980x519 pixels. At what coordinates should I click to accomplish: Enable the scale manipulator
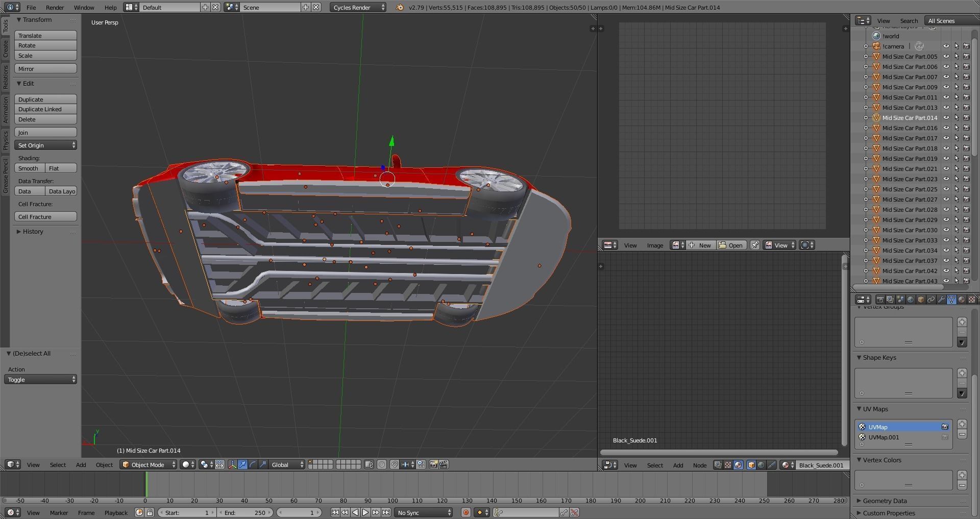tap(263, 464)
